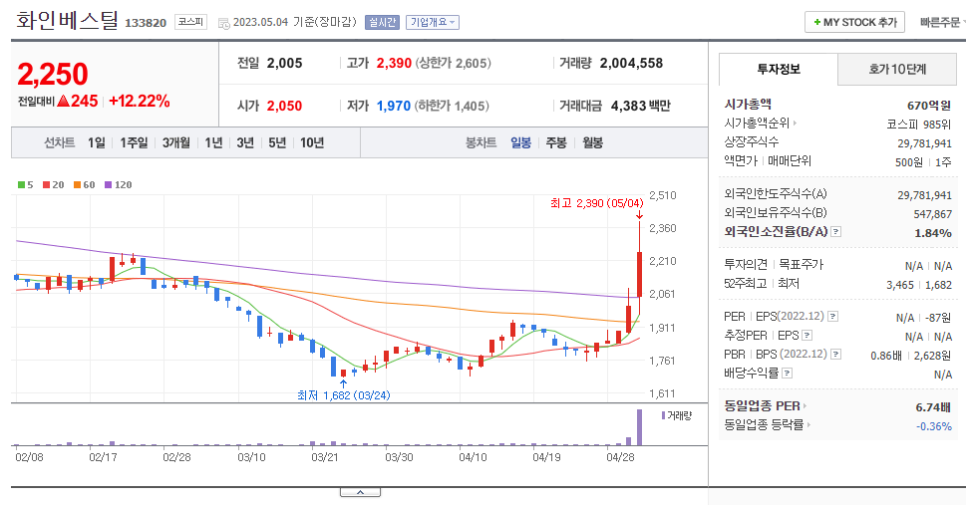Select the 일봉 candlestick chart
The width and height of the screenshot is (966, 505).
point(521,143)
